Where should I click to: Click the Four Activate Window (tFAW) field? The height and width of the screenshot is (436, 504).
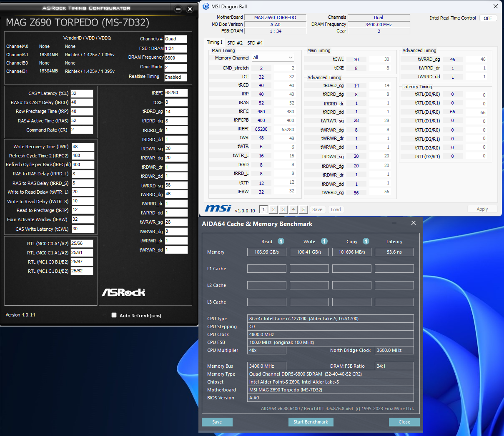pos(83,219)
